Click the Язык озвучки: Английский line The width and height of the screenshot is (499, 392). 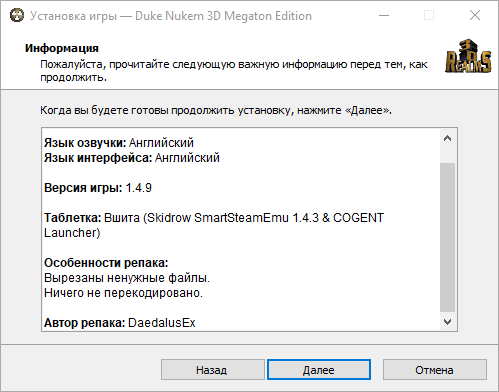tap(119, 143)
